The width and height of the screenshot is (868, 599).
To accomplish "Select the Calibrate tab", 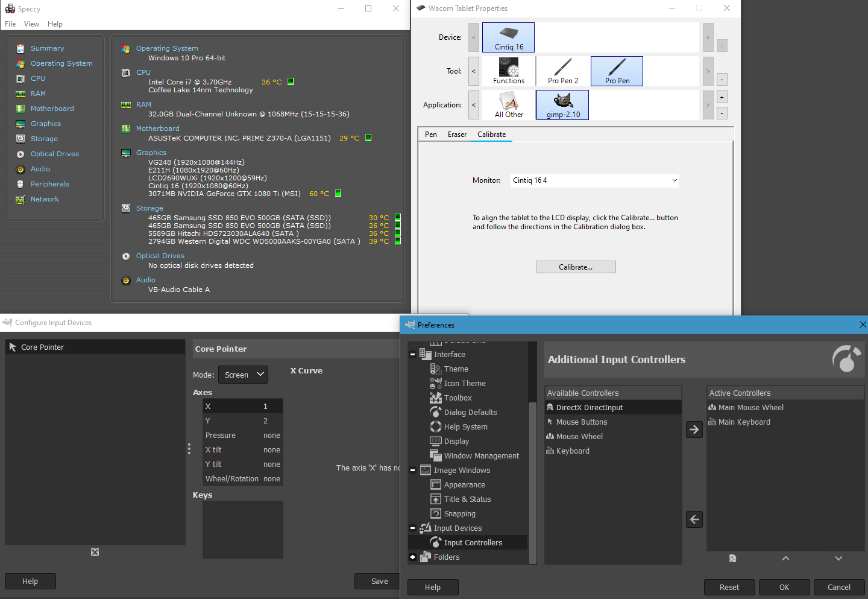I will 492,135.
